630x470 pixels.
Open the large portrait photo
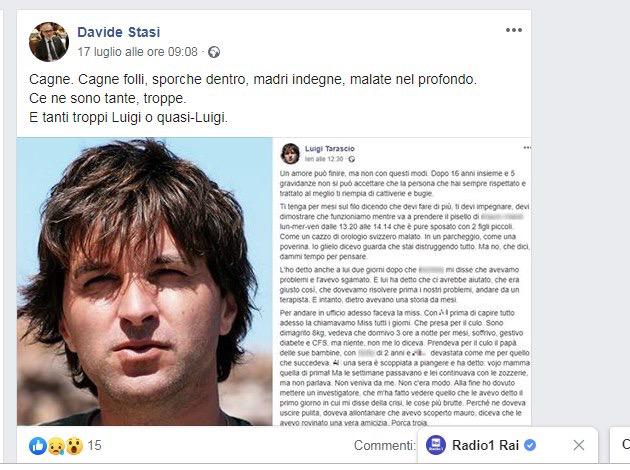(x=145, y=282)
